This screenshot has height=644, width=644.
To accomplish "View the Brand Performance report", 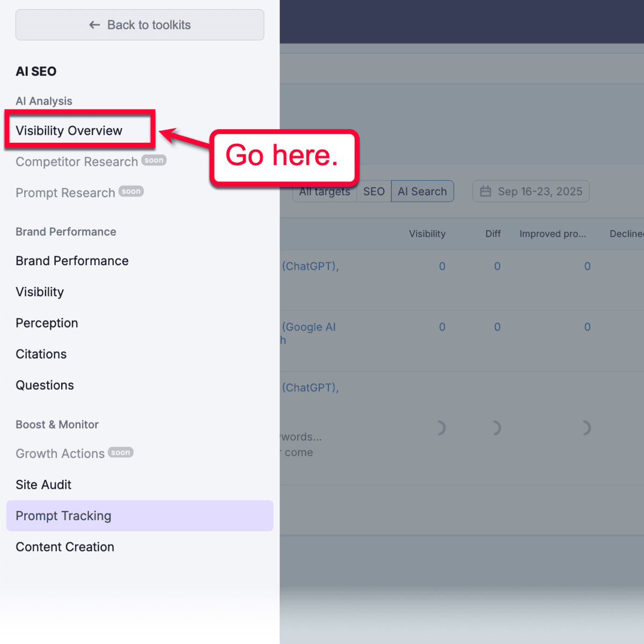I will point(72,261).
